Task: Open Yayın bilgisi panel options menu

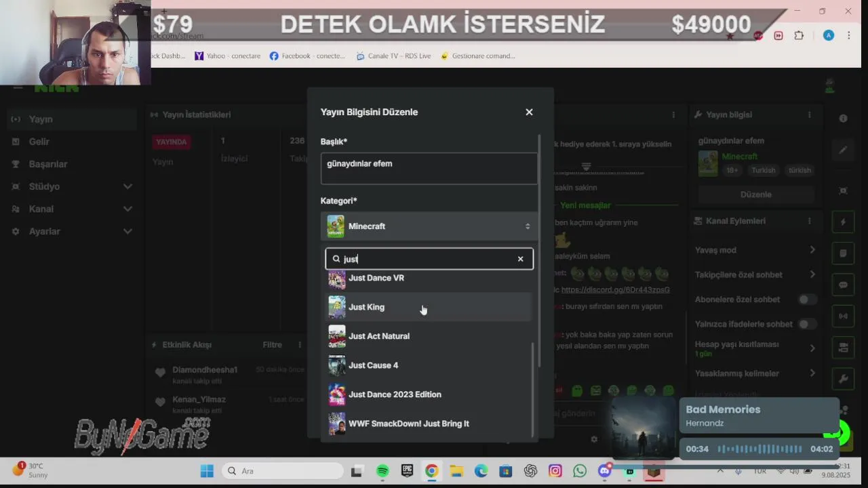Action: tap(809, 115)
